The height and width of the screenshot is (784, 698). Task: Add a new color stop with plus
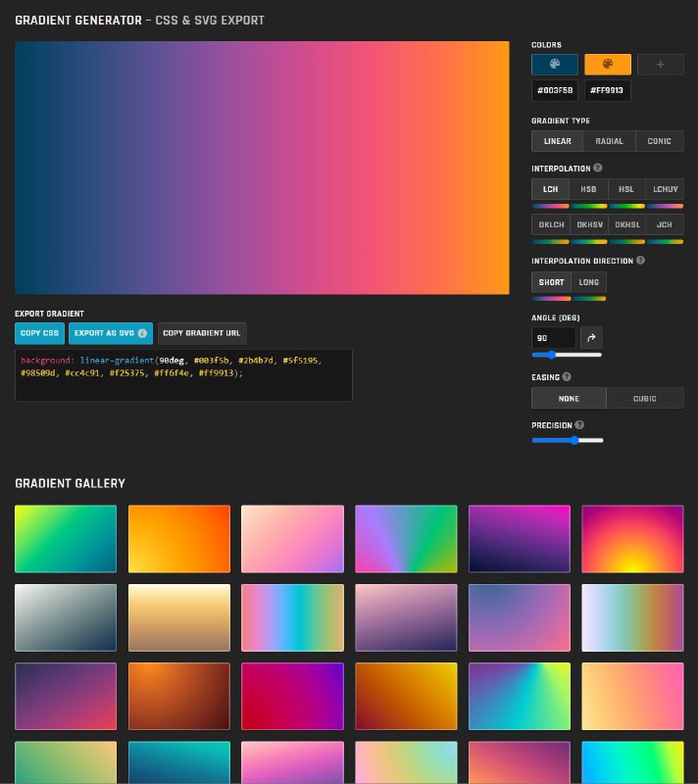coord(661,65)
